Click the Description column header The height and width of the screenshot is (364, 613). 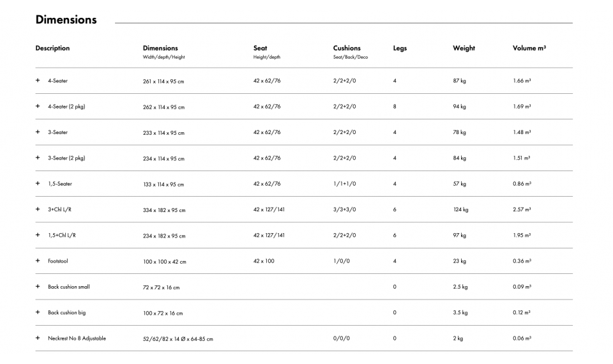pyautogui.click(x=52, y=48)
